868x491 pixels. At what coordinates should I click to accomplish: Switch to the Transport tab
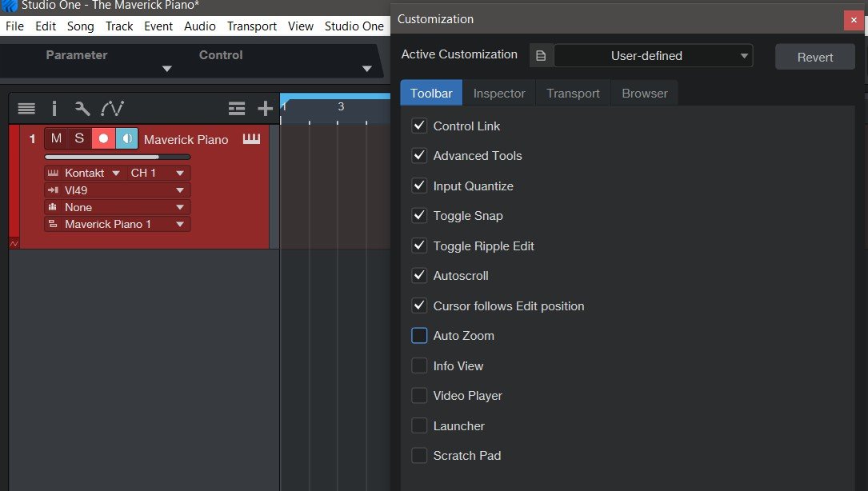tap(573, 94)
